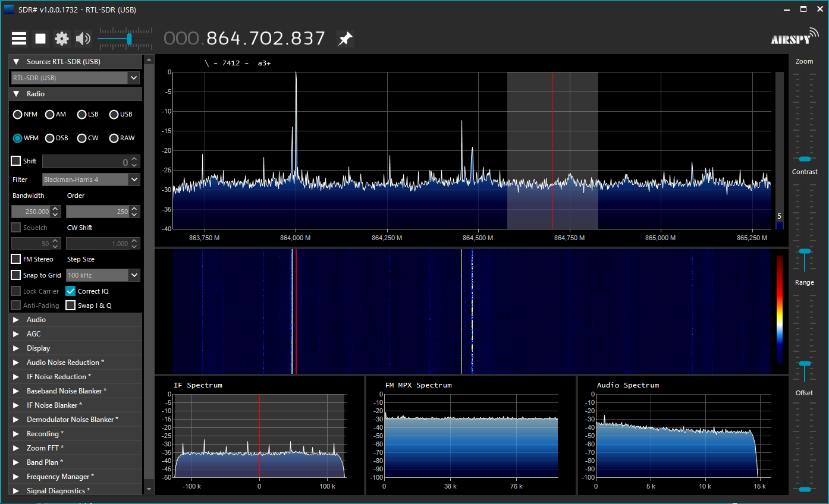
Task: Mute audio with the speaker icon
Action: 83,39
